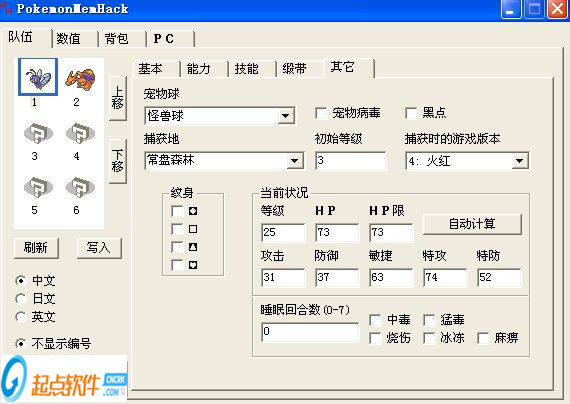Minimize the PokemonMemHack window
This screenshot has width=570, height=404.
pyautogui.click(x=510, y=9)
